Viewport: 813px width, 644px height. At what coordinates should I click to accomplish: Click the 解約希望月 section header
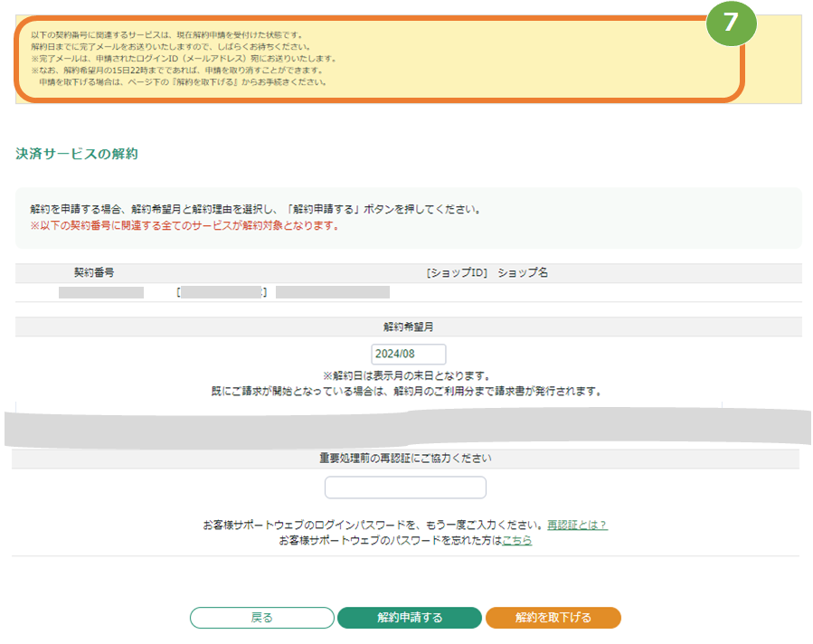point(409,327)
